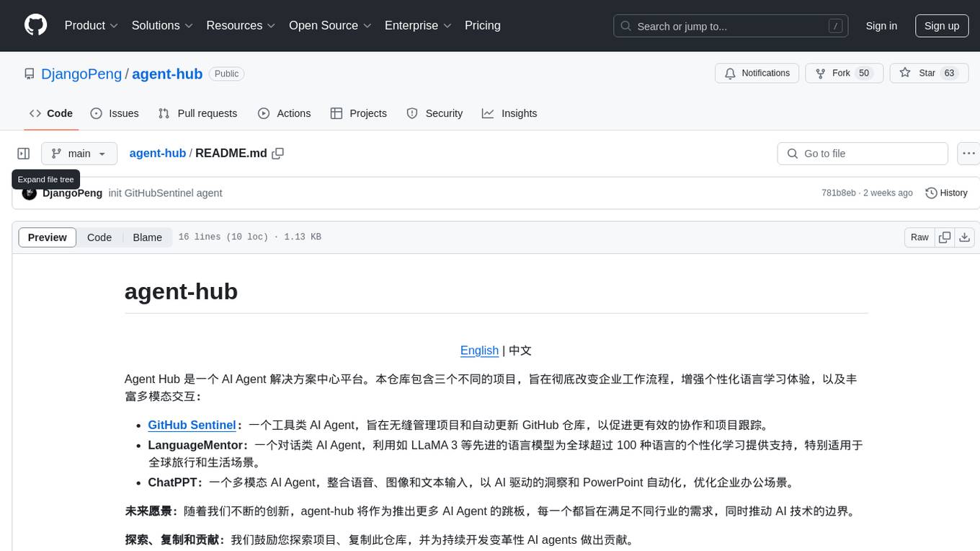Viewport: 980px width, 551px height.
Task: Open the DjangoPeng commit author link
Action: 72,193
